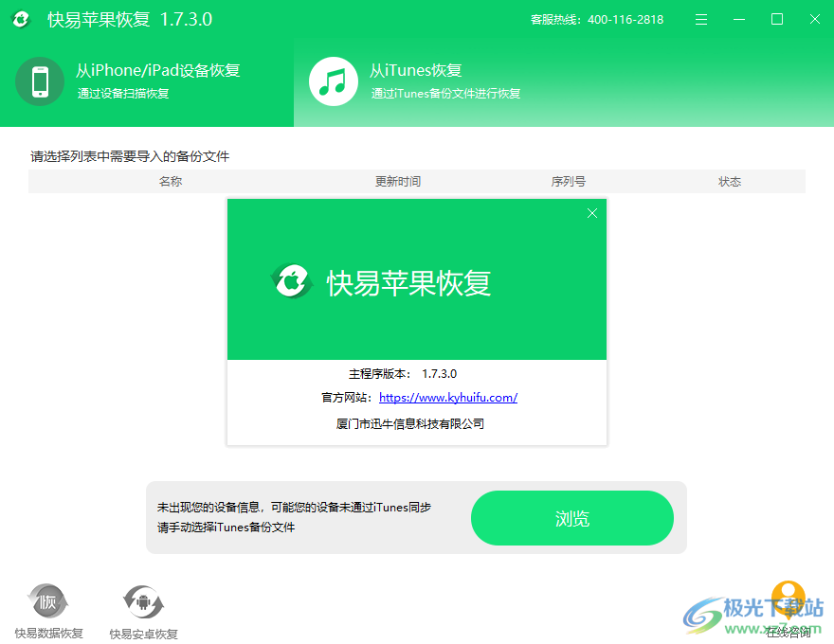
Task: Click the title 快易苹果恢复 1.7.3.0
Action: click(x=130, y=19)
